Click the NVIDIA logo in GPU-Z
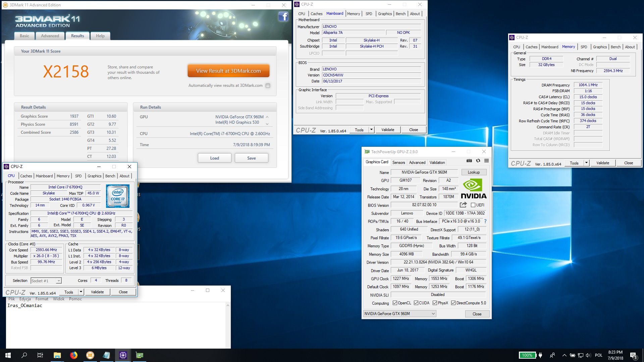 pos(473,189)
